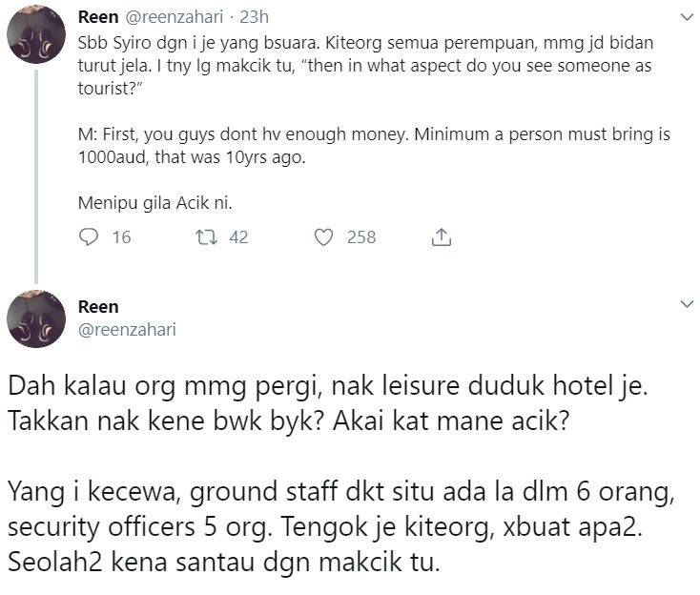Like the tweet with the heart icon

coord(324,237)
